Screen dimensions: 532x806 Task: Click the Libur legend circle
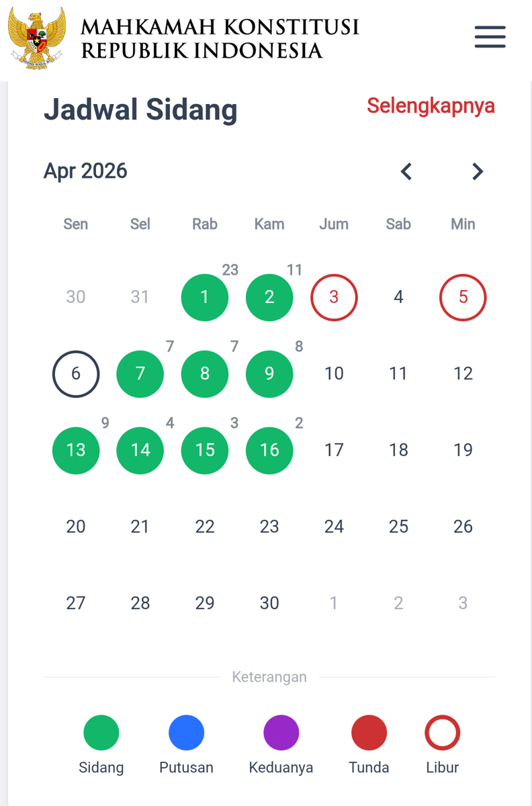click(x=442, y=732)
